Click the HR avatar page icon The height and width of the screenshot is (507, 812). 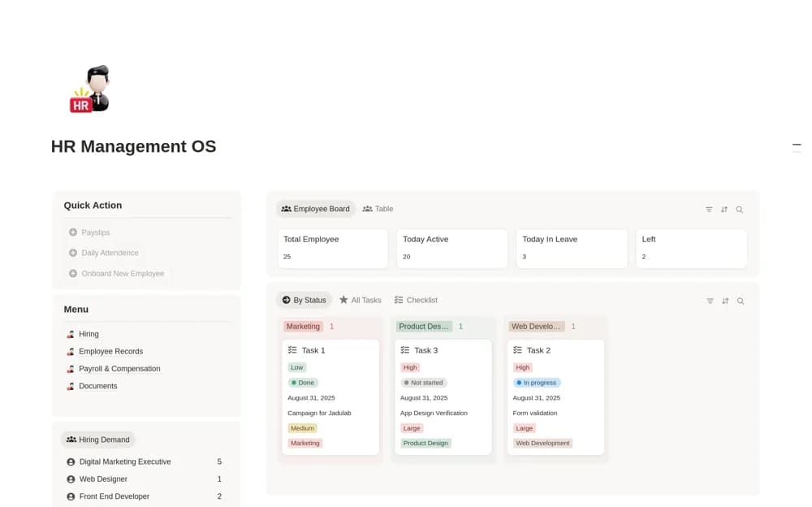[89, 89]
